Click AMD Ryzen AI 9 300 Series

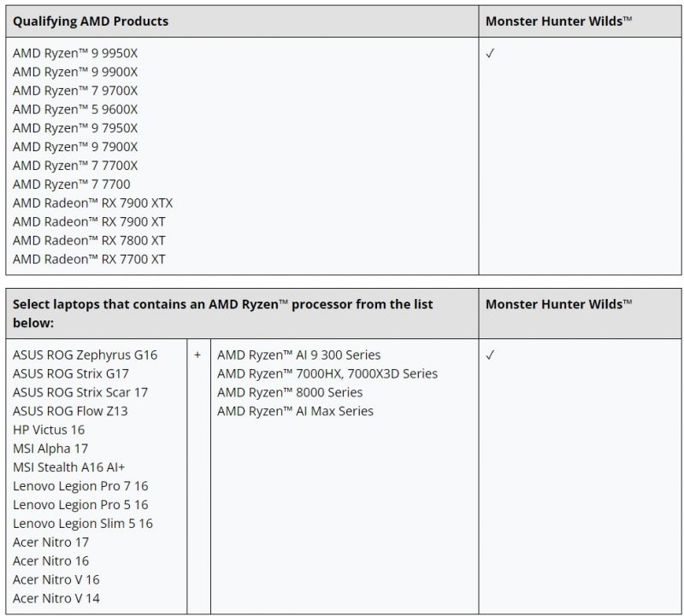pyautogui.click(x=298, y=355)
